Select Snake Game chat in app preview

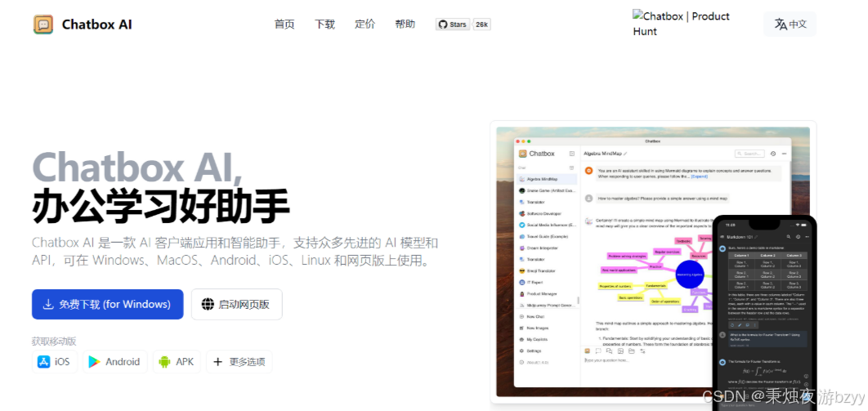(x=547, y=190)
